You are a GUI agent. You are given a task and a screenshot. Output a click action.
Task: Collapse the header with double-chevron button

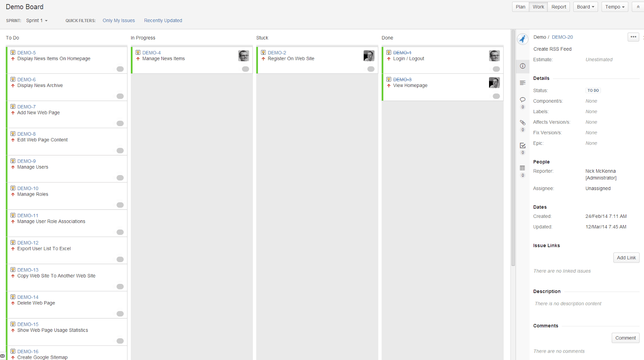point(638,7)
